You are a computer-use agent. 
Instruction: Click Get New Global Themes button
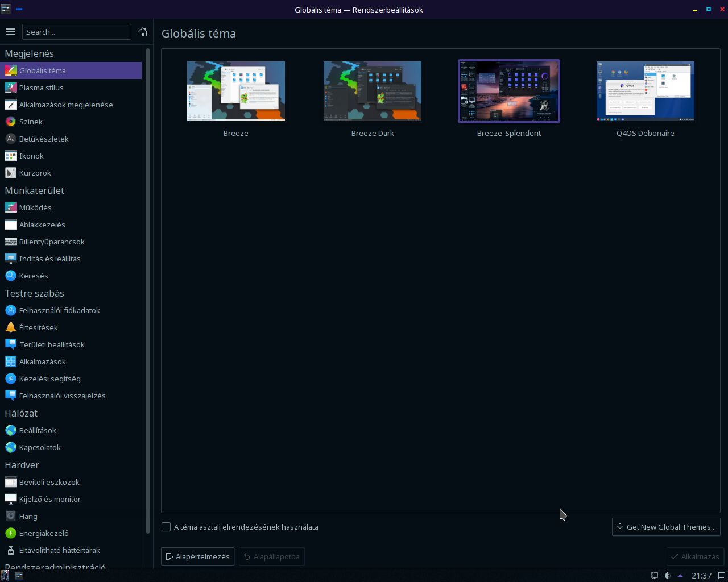(x=666, y=527)
